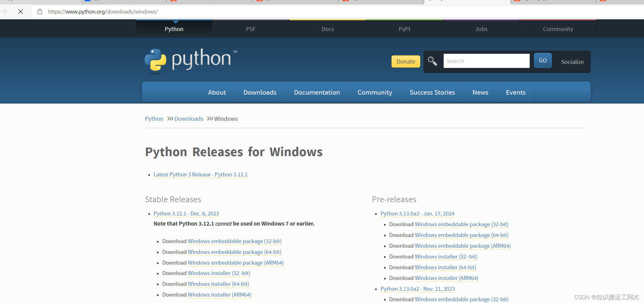Select the Docs top-bar tab
Screen dimensions: 644x303
pos(328,29)
